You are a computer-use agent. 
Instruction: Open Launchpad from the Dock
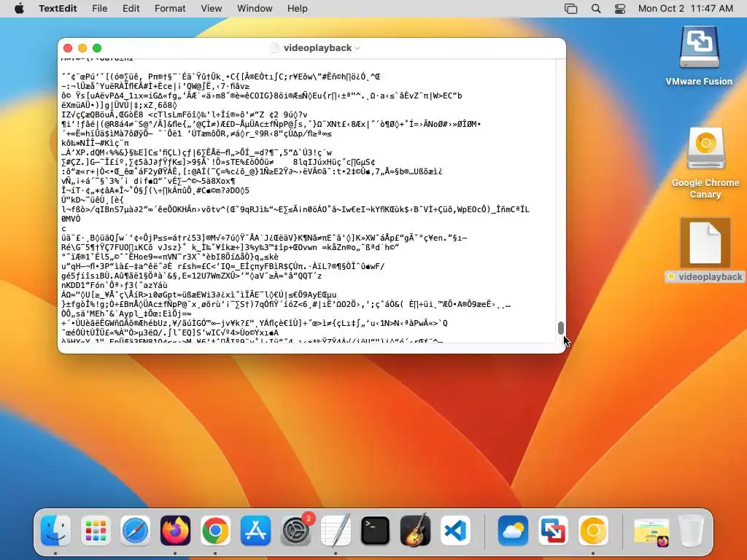coord(96,531)
